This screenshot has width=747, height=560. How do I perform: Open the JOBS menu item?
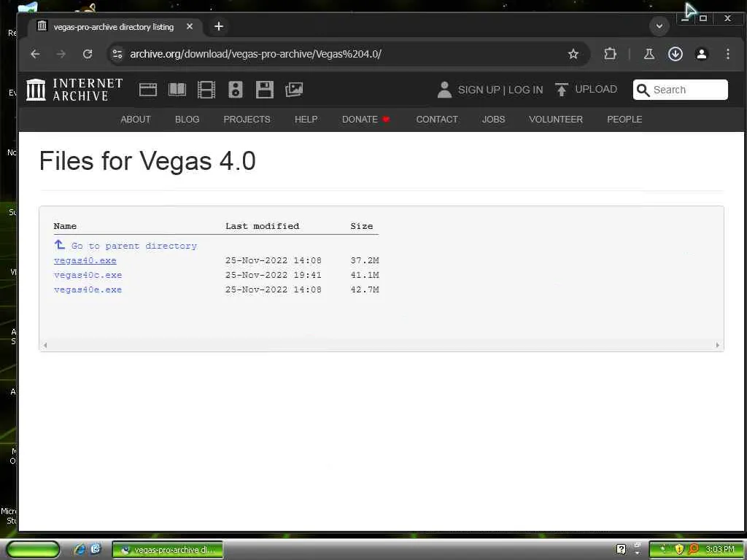click(494, 119)
